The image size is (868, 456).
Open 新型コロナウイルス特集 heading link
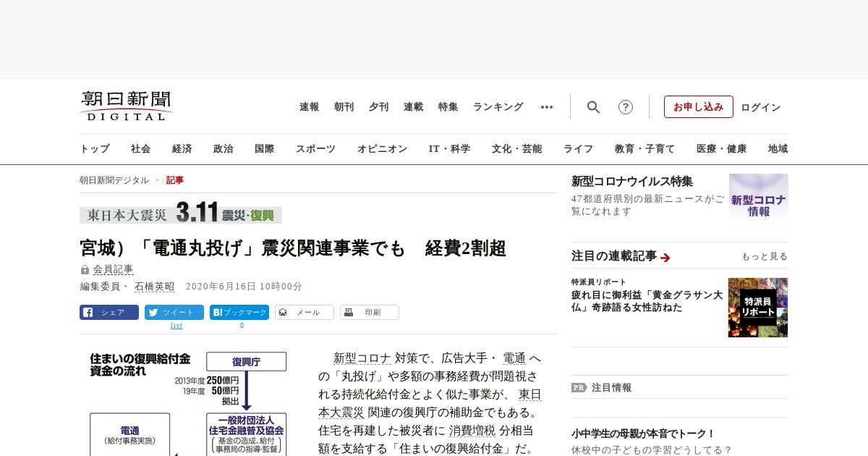pyautogui.click(x=632, y=182)
